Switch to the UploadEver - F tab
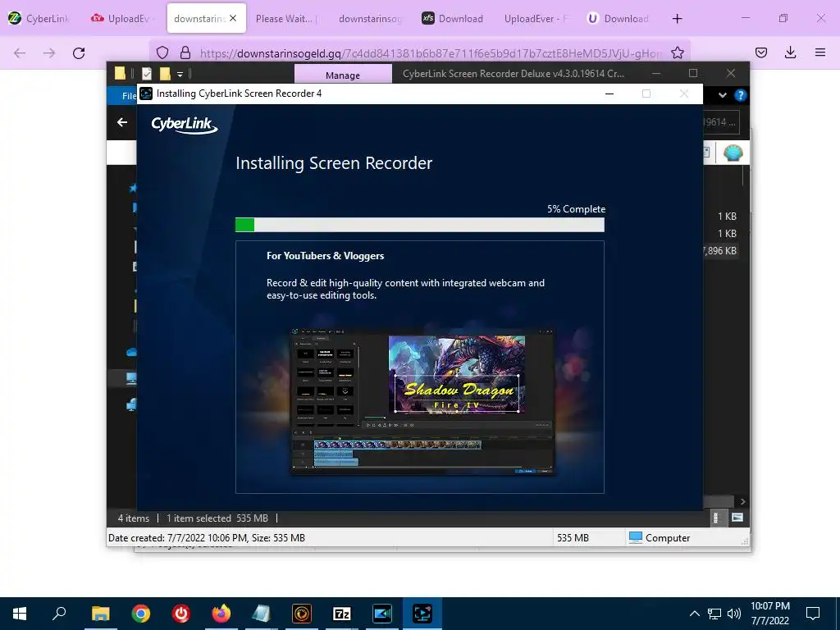Viewport: 840px width, 630px height. click(536, 18)
